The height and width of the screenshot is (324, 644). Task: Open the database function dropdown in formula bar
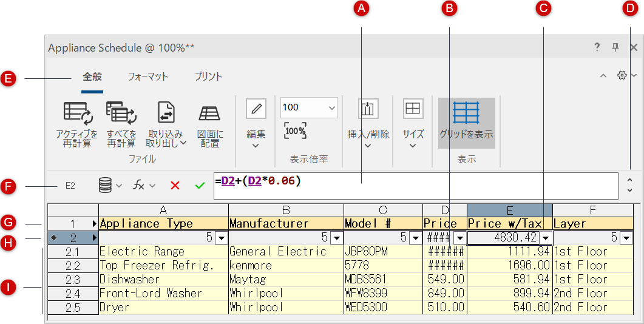(x=109, y=186)
